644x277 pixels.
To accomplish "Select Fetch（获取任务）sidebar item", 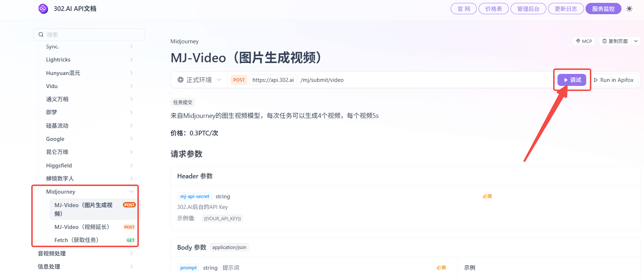I will click(x=94, y=240).
